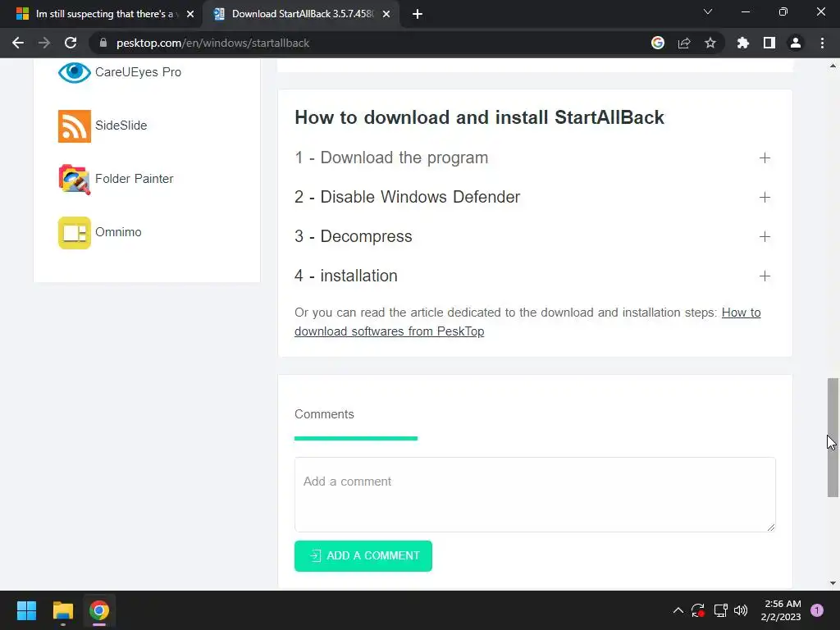The image size is (840, 630).
Task: Go back to the previous page
Action: pos(18,43)
